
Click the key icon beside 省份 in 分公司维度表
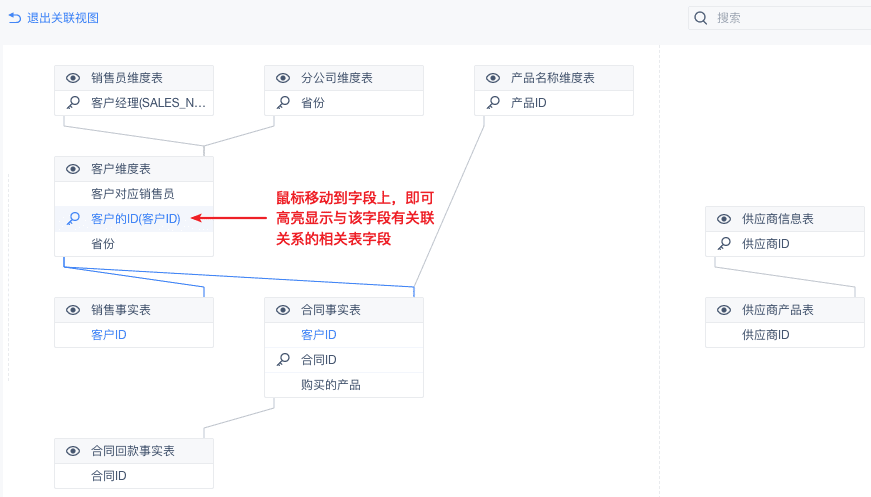[283, 102]
